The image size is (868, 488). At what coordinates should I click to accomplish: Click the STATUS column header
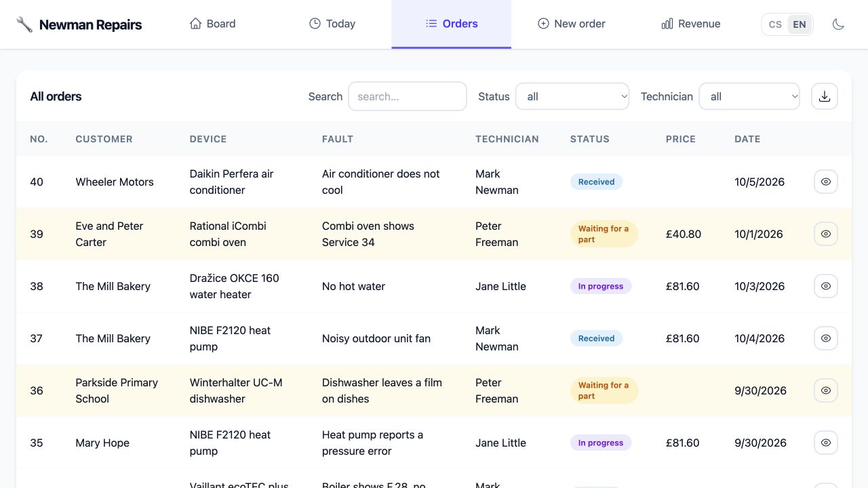pyautogui.click(x=590, y=139)
